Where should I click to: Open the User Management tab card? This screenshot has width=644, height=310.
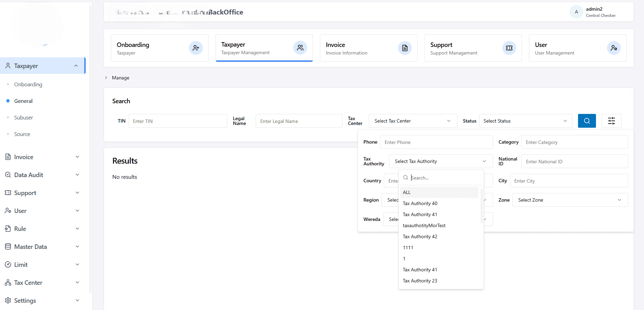pos(578,48)
